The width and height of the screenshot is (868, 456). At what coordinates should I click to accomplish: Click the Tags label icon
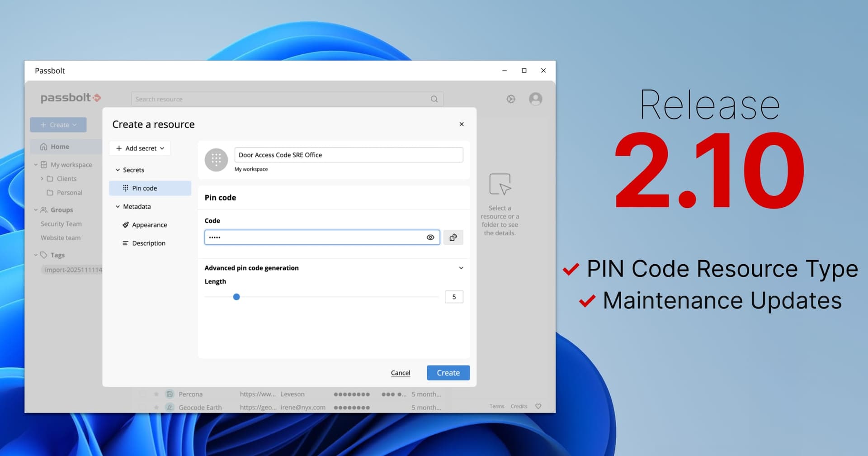[44, 255]
